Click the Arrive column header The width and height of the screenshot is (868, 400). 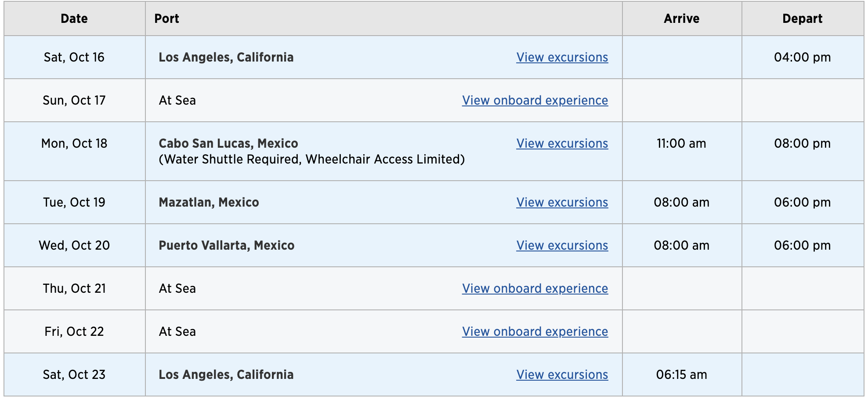click(681, 18)
